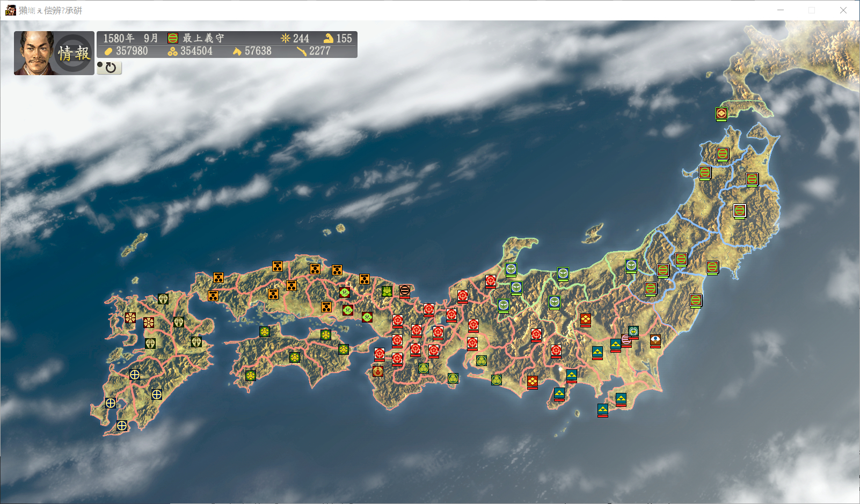Screen dimensions: 860x504
Task: Select the northernmost crest on Kyushu
Action: [163, 299]
